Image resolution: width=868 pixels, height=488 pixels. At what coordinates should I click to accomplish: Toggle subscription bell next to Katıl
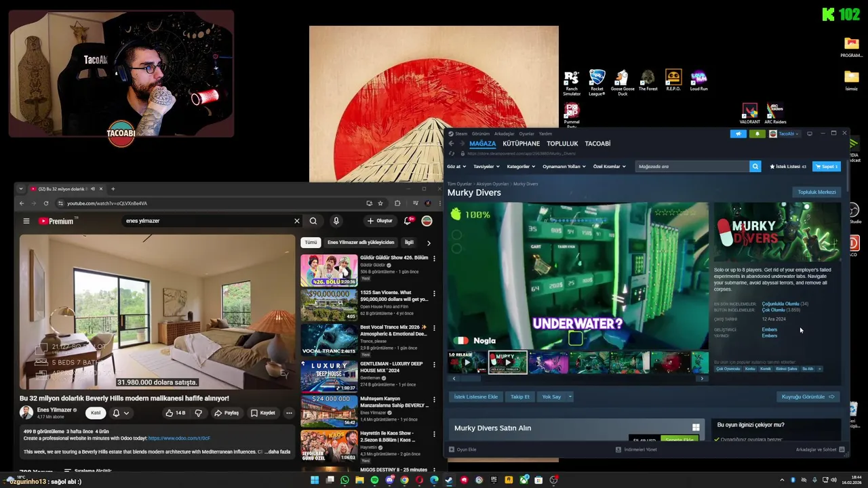(x=120, y=413)
